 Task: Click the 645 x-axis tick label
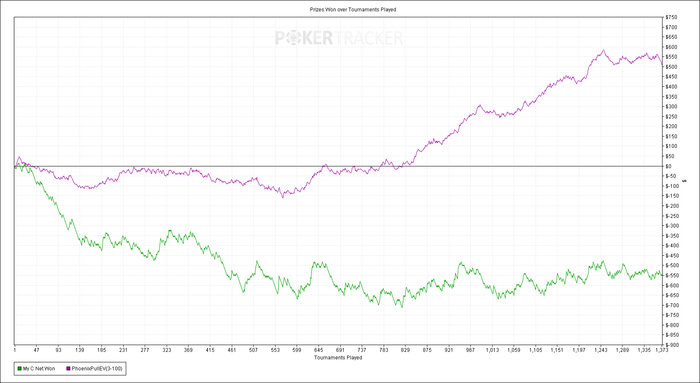pyautogui.click(x=319, y=351)
